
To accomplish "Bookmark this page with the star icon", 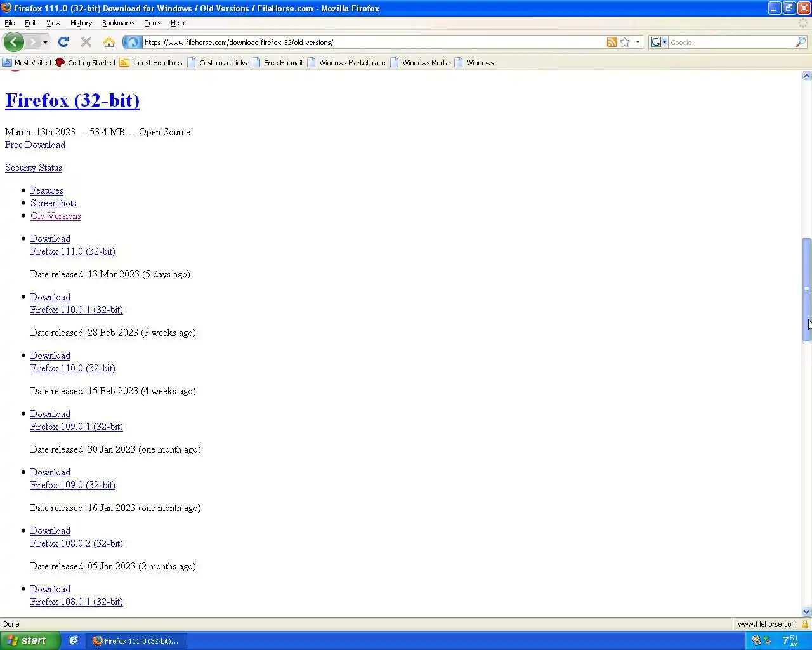I will click(625, 42).
